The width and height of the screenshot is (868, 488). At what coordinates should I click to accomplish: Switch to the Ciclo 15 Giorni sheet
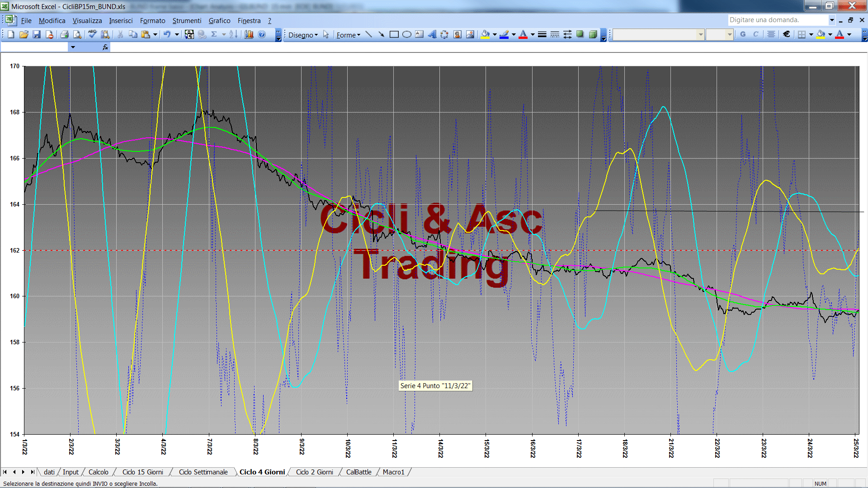(x=143, y=472)
